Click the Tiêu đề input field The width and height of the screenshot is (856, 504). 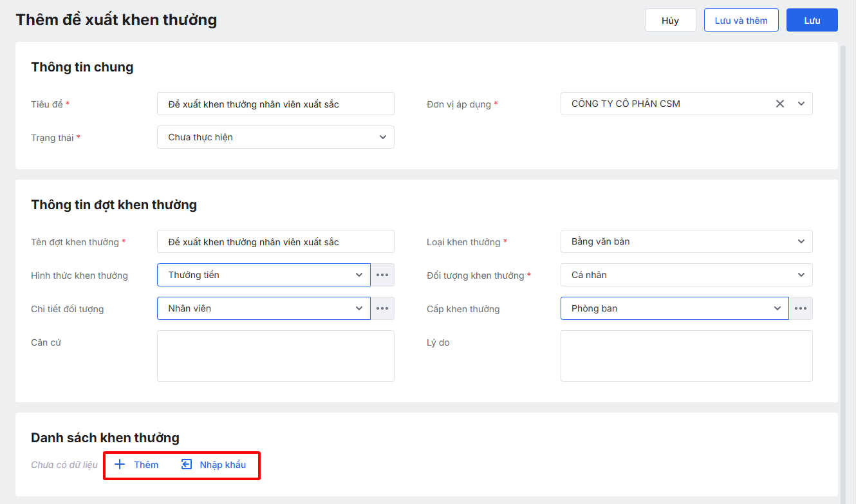(275, 104)
